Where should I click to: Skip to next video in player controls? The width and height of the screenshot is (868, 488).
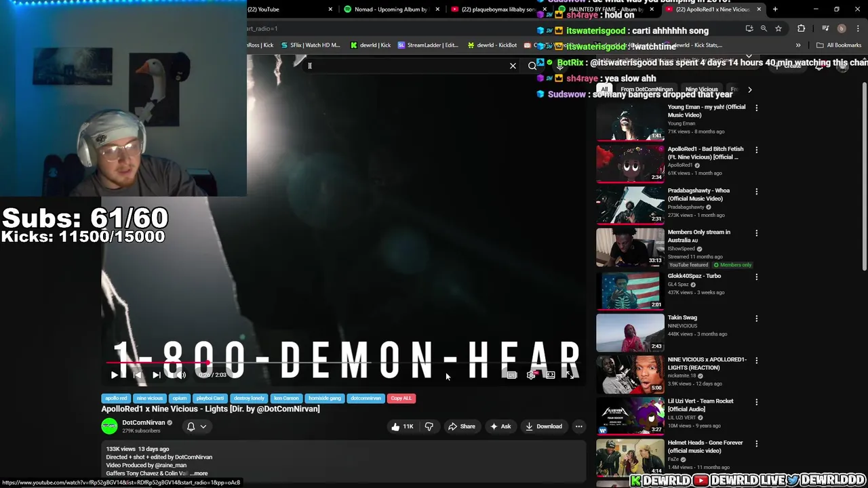[157, 375]
